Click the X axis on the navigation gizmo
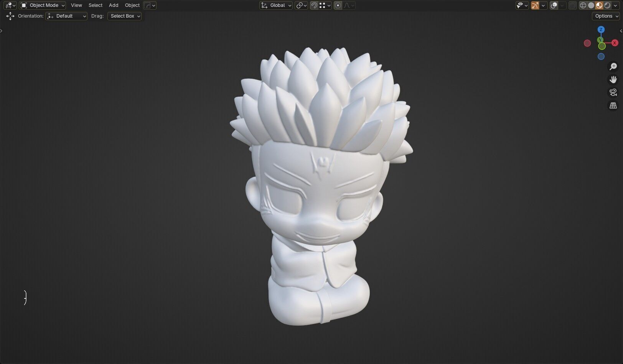 615,43
